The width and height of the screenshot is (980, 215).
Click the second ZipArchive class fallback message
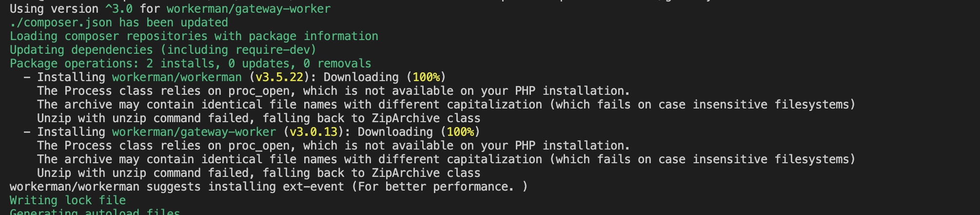click(x=259, y=173)
